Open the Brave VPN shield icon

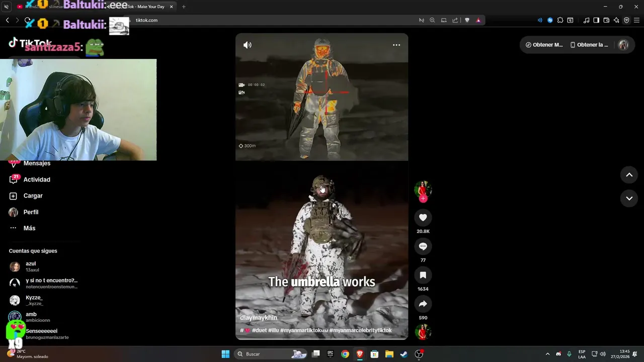[x=626, y=20]
